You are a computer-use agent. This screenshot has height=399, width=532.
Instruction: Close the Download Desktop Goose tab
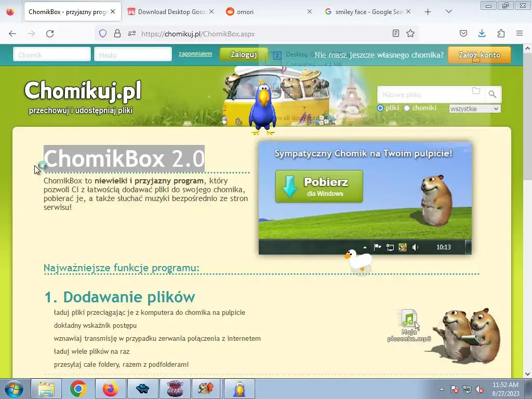point(211,11)
